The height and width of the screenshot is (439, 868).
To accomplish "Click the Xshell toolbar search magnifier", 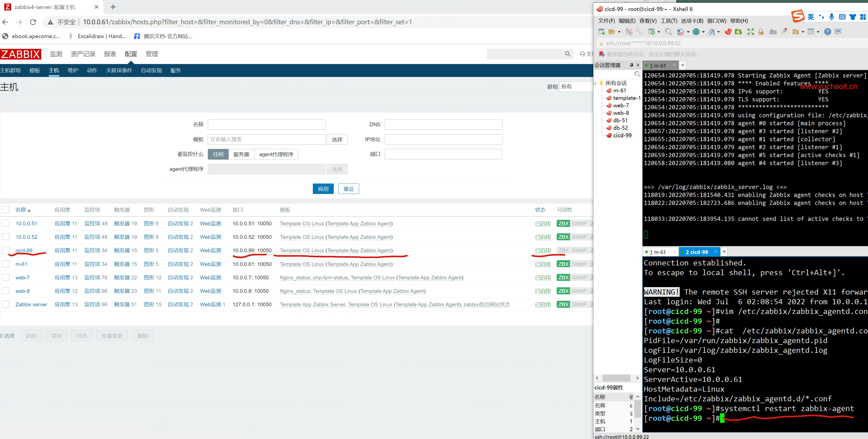I will pos(668,32).
